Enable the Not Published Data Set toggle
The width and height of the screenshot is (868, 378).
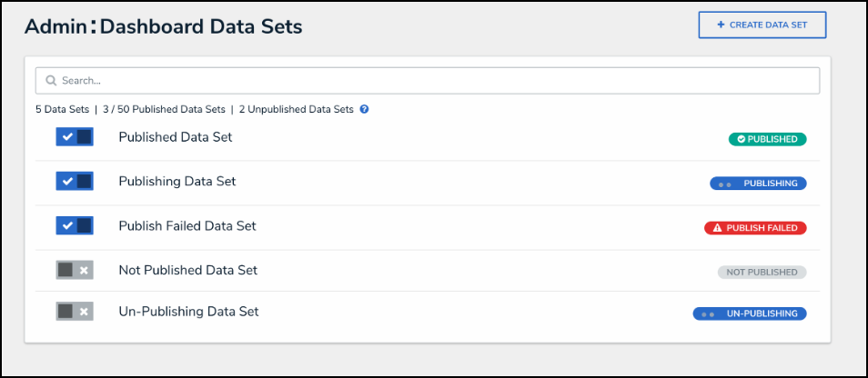point(75,270)
